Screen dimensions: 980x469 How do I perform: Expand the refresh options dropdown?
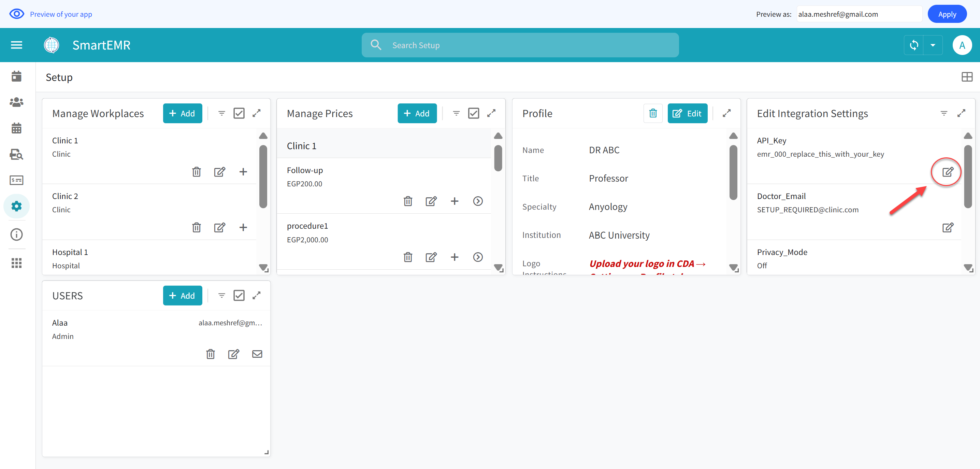933,45
